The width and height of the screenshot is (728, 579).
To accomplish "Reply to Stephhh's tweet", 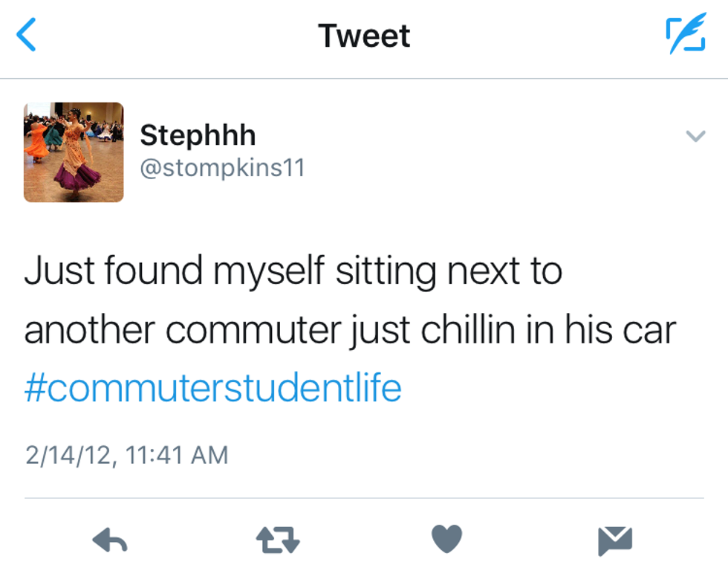I will click(110, 540).
